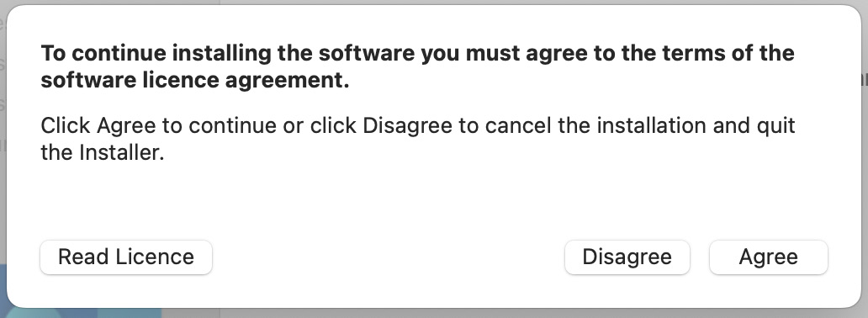The image size is (868, 318).
Task: Accept the software licence agreement terms
Action: 769,257
